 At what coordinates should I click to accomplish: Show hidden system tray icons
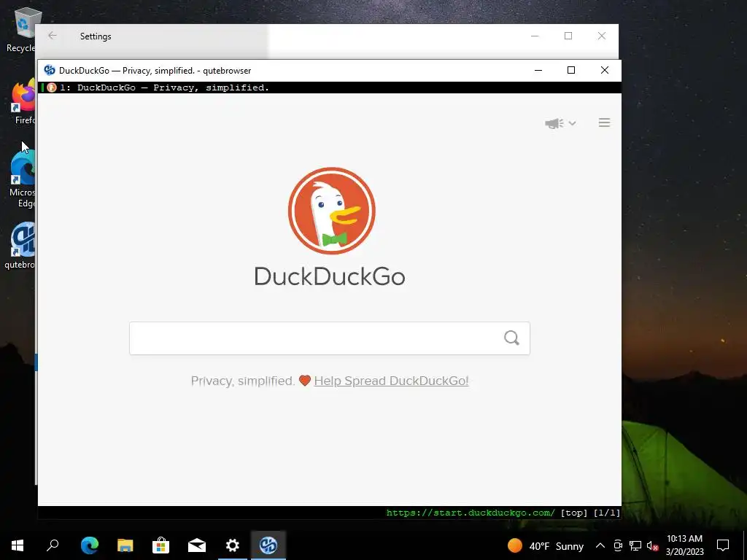[x=600, y=545]
